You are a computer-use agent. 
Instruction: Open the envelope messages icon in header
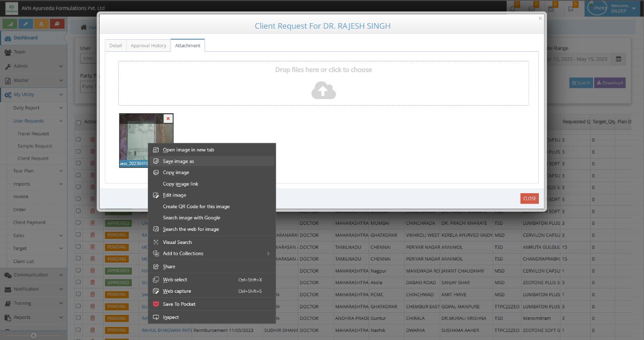pos(532,9)
